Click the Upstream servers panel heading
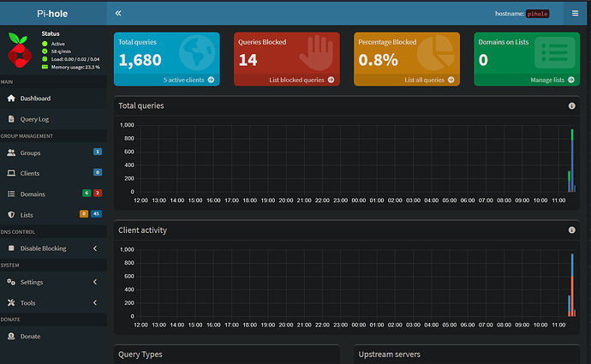Screen dimensions: 591x364 coord(390,355)
